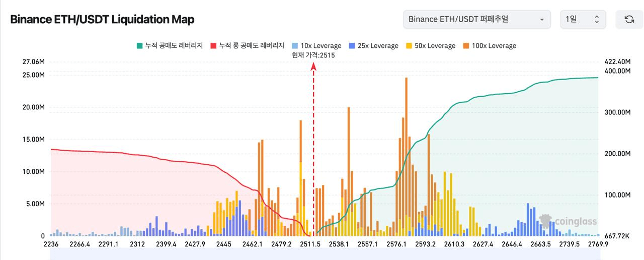Click the Binance ETH/USDT Liquidation Map title

tap(102, 20)
